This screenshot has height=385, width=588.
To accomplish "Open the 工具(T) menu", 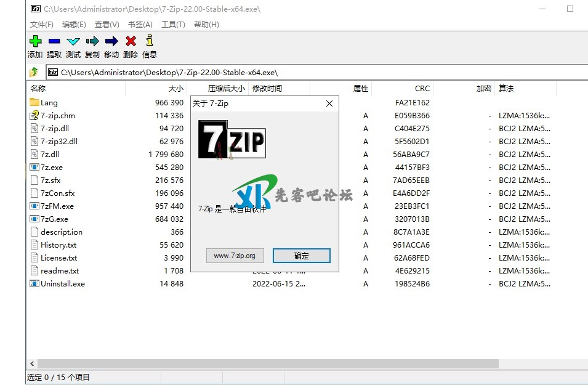I will [x=173, y=25].
